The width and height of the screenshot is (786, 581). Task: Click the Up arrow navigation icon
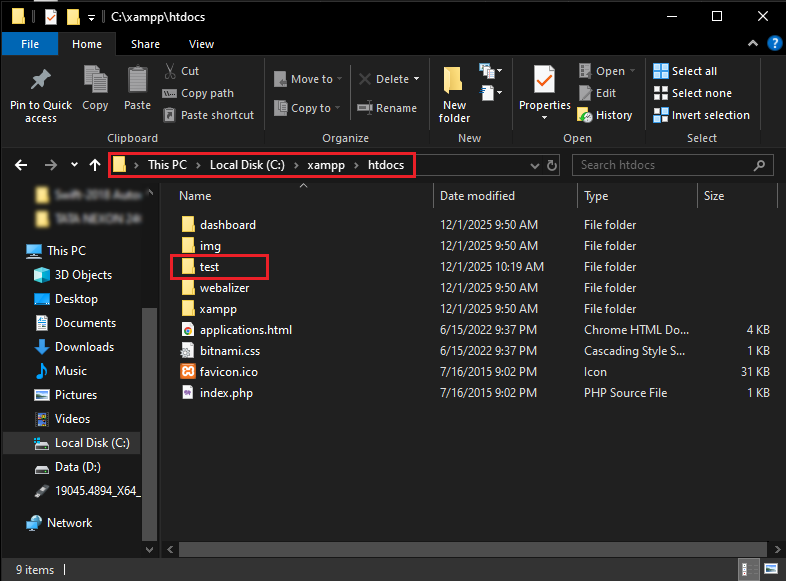95,165
